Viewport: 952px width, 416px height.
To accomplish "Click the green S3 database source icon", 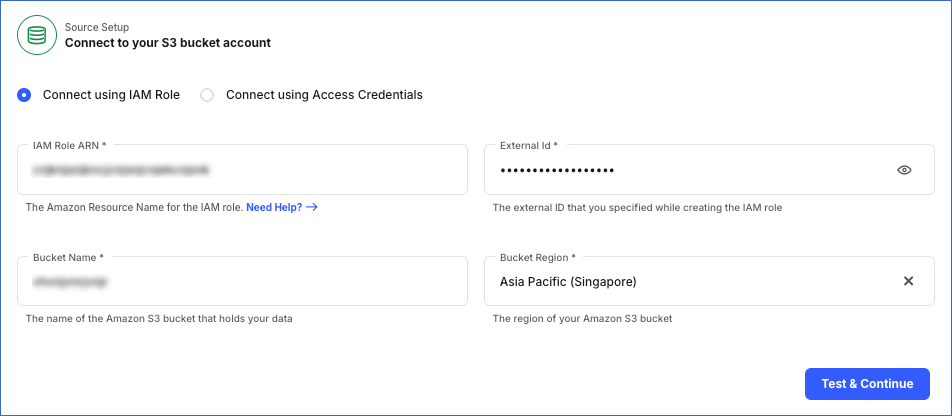I will (37, 36).
